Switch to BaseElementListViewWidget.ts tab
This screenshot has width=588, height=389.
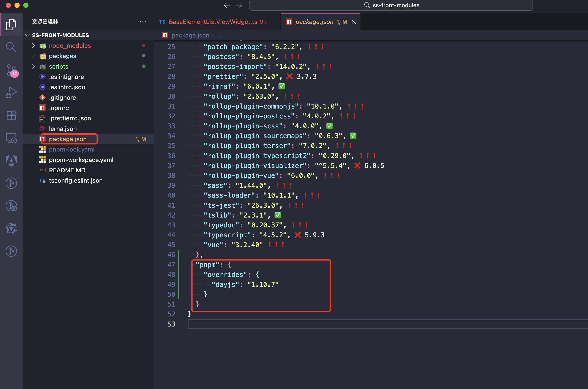coord(213,22)
